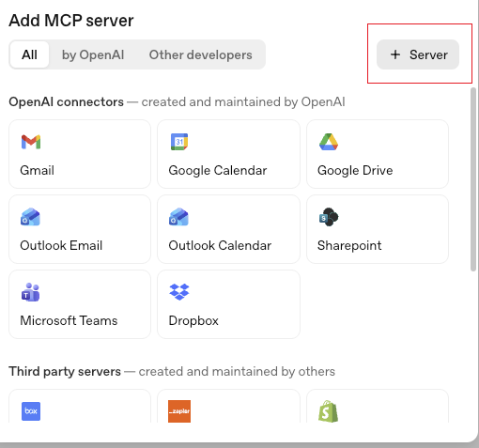Click the plus icon beside Server

395,54
